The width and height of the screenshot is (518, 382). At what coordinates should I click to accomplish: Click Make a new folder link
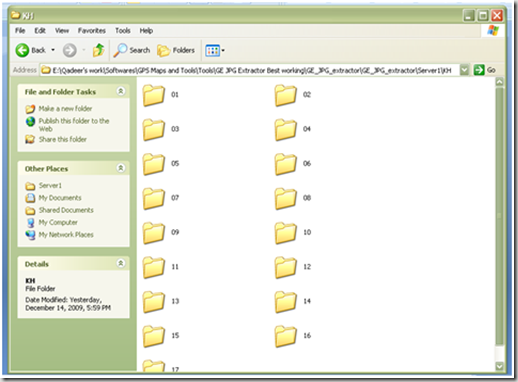[x=65, y=109]
